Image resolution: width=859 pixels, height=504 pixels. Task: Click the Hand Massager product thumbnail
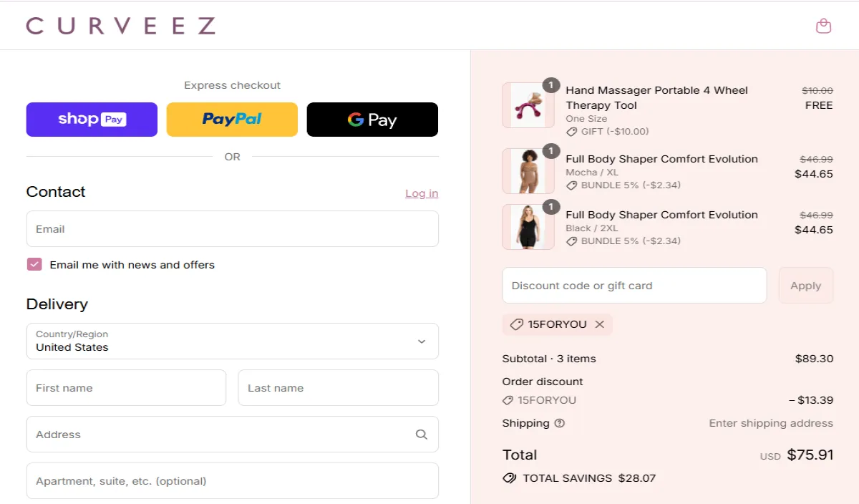(528, 105)
